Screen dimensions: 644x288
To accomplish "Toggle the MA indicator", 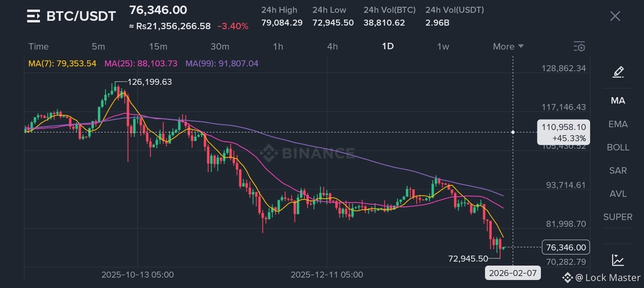I will tap(618, 101).
